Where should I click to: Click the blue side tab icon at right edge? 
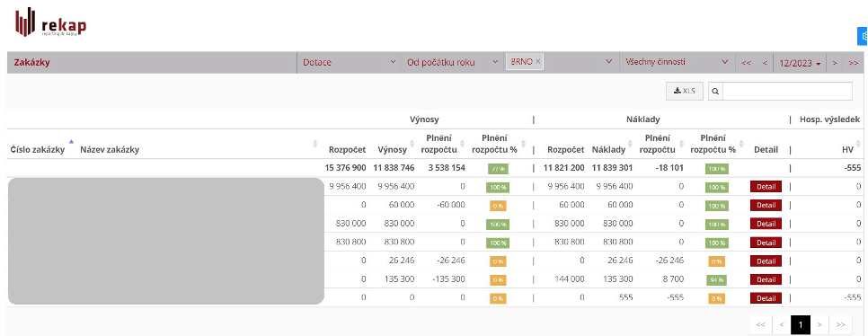pos(863,36)
